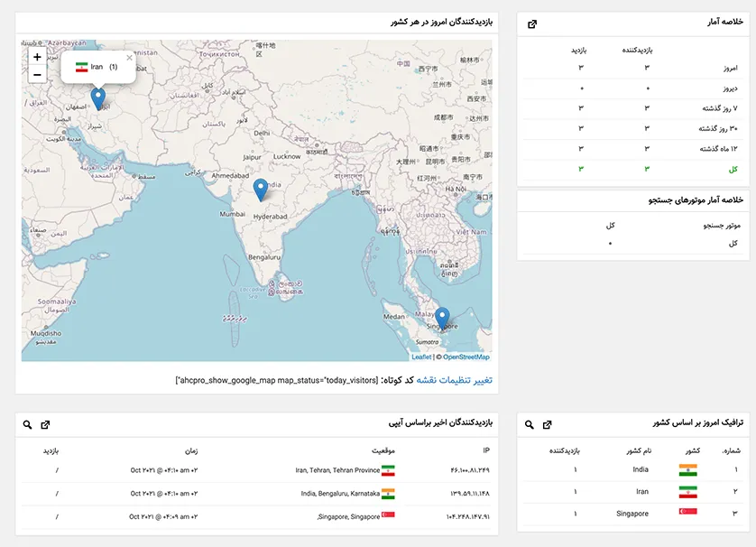The image size is (756, 547).
Task: Click the map marker over India
Action: click(261, 190)
